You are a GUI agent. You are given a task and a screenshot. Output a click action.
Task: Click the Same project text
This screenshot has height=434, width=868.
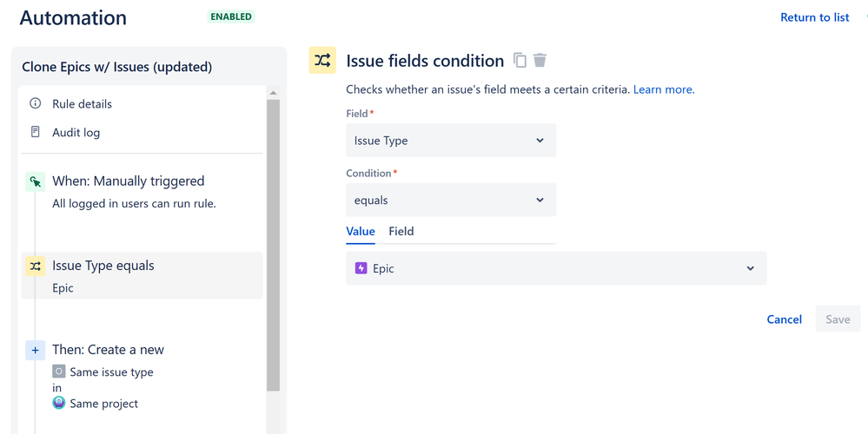(x=103, y=404)
